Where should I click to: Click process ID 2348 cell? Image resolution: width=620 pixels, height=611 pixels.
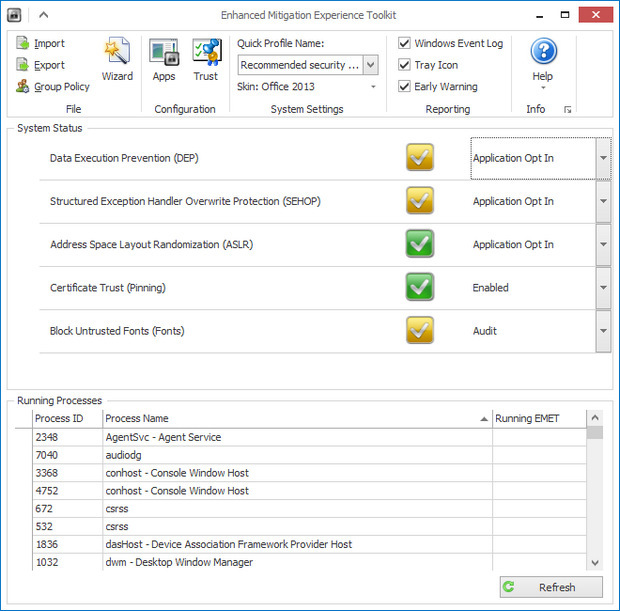click(x=67, y=437)
